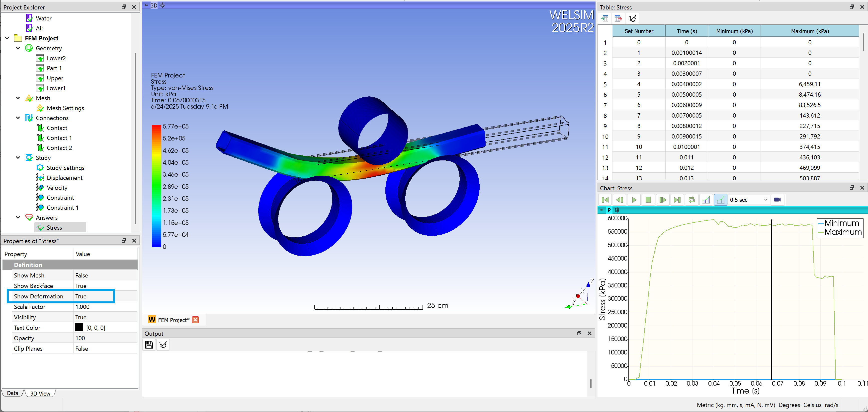Click loop playback in the chart toolbar
The height and width of the screenshot is (412, 868).
[692, 199]
